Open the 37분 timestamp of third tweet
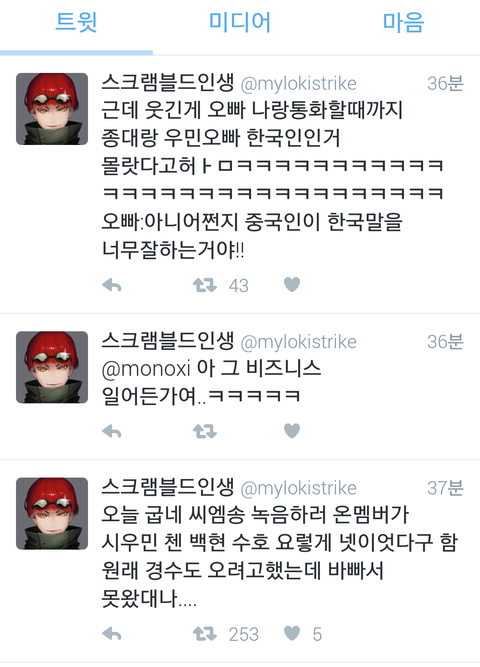The image size is (480, 667). click(445, 488)
